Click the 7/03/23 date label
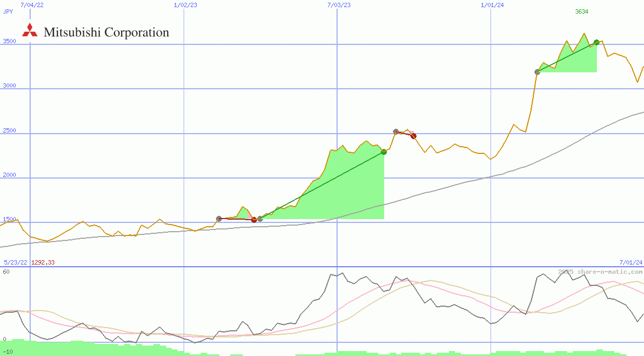Image resolution: width=644 pixels, height=356 pixels. click(339, 5)
